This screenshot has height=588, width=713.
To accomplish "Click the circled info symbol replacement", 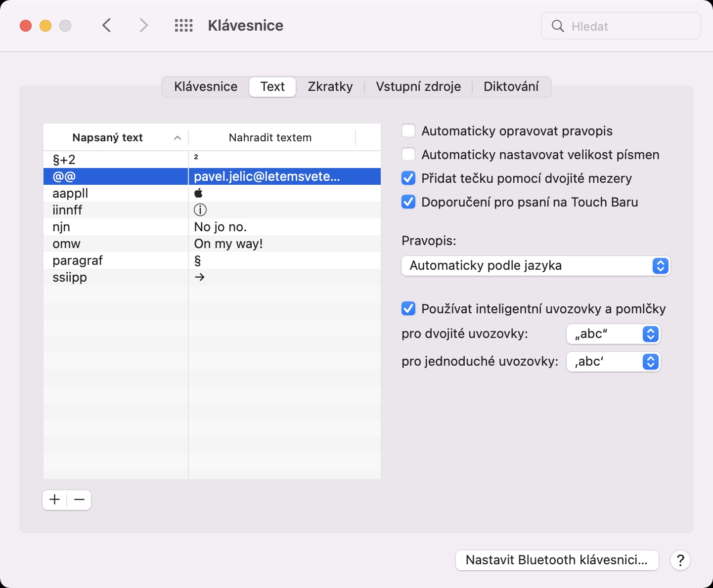I will [x=200, y=210].
